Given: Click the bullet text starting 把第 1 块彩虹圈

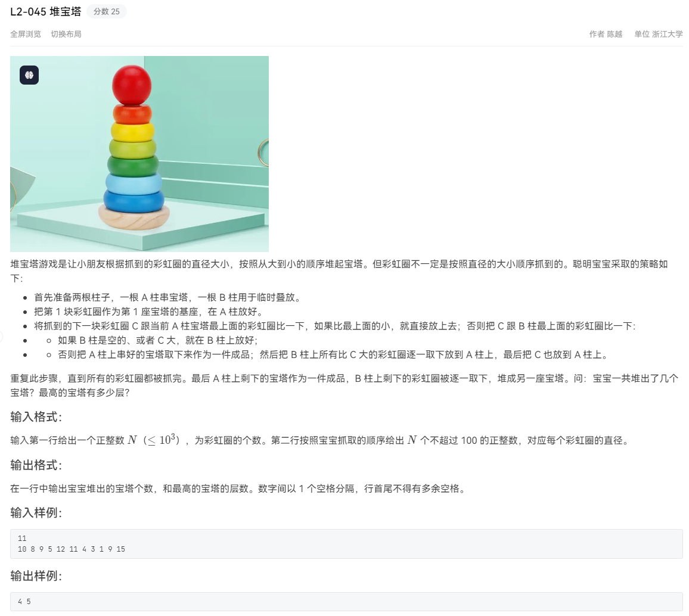Looking at the screenshot, I should click(x=150, y=312).
